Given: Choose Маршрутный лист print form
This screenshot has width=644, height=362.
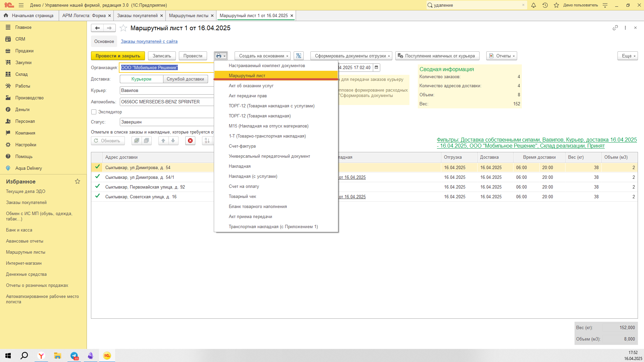Looking at the screenshot, I should (276, 75).
